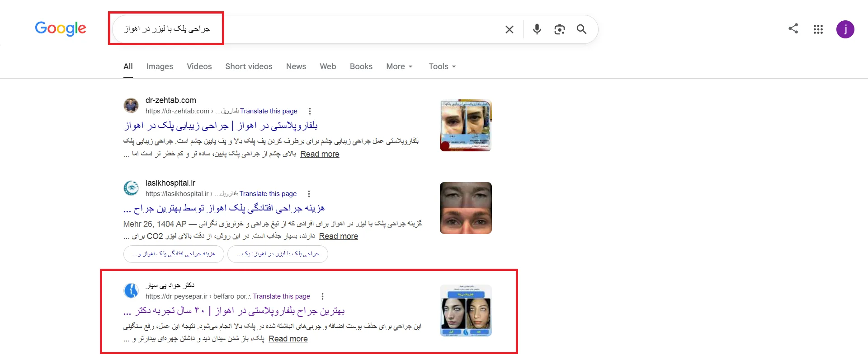Image resolution: width=868 pixels, height=360 pixels.
Task: Start voice search with microphone icon
Action: [x=537, y=29]
